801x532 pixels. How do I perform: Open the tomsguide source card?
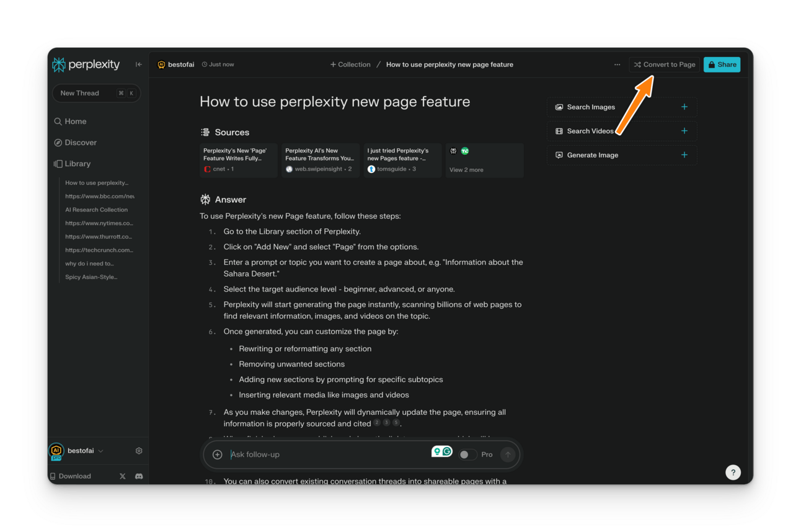tap(402, 161)
